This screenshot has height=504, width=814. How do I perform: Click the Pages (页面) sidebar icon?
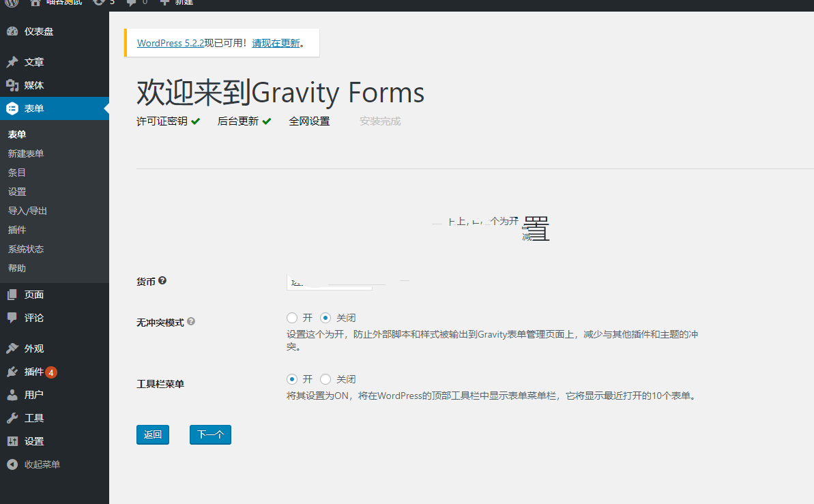click(x=12, y=295)
